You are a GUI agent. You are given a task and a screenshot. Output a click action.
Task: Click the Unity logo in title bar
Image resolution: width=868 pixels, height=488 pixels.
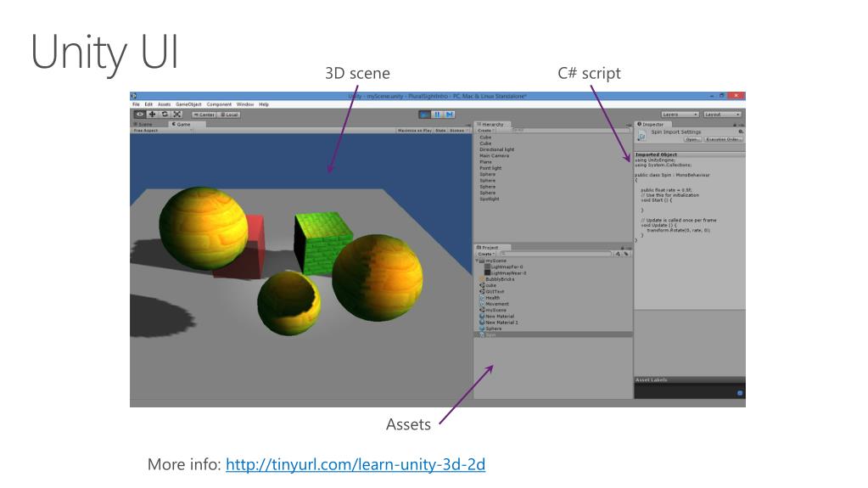(x=134, y=96)
